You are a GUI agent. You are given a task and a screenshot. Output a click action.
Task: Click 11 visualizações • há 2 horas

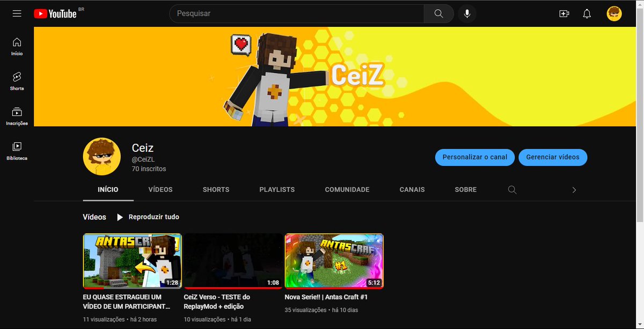coord(120,319)
